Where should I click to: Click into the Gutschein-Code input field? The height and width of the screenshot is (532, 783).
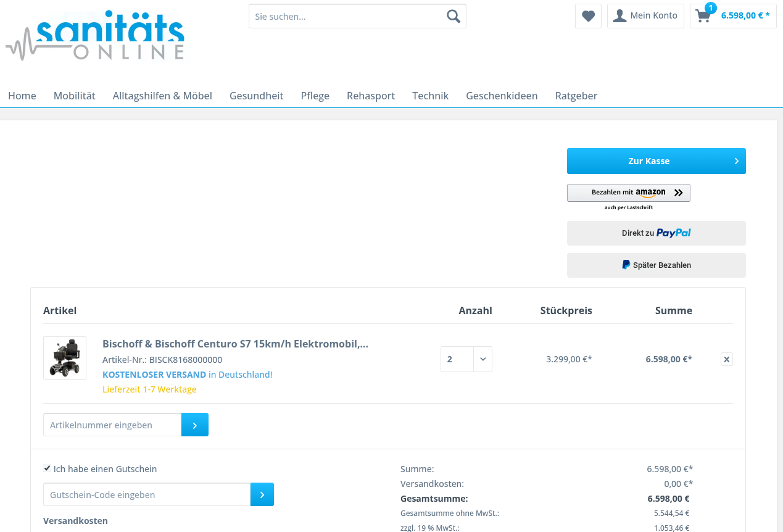coord(147,494)
